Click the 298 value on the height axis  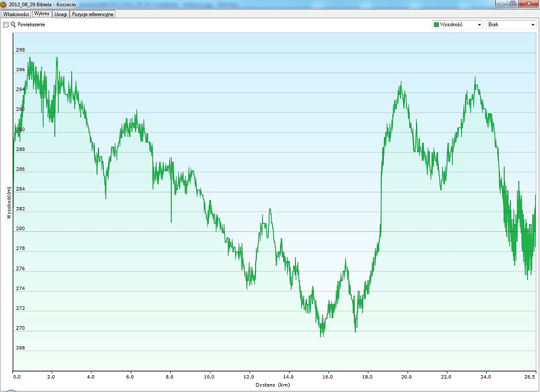pos(21,50)
